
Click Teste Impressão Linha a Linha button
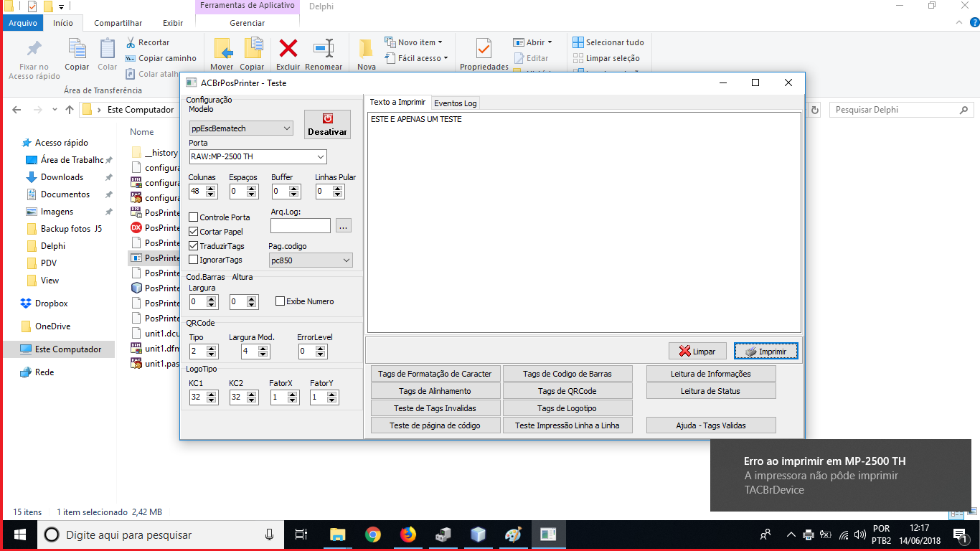point(567,425)
